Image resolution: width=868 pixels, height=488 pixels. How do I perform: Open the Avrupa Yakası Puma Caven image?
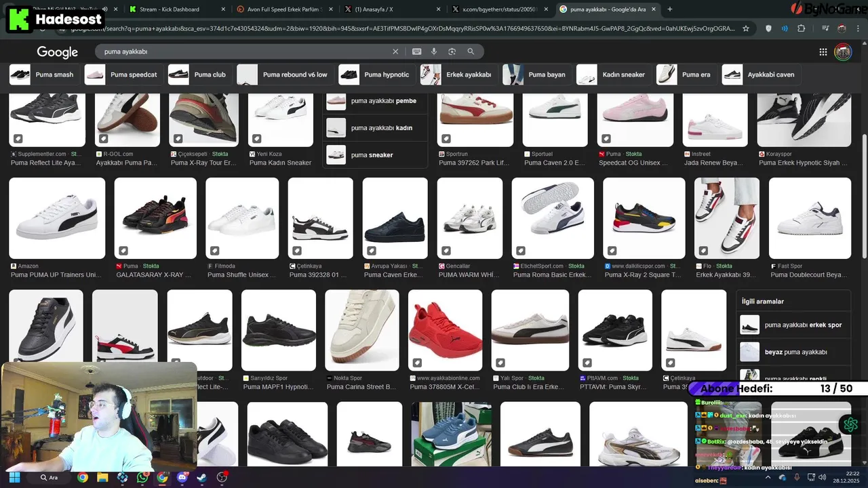coord(395,218)
